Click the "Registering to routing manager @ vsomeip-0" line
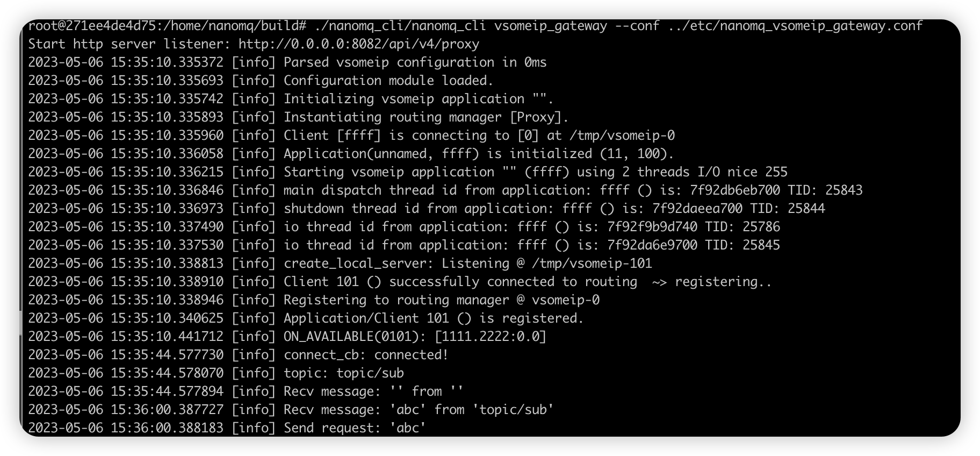Viewport: 980px width, 456px height. 441,300
